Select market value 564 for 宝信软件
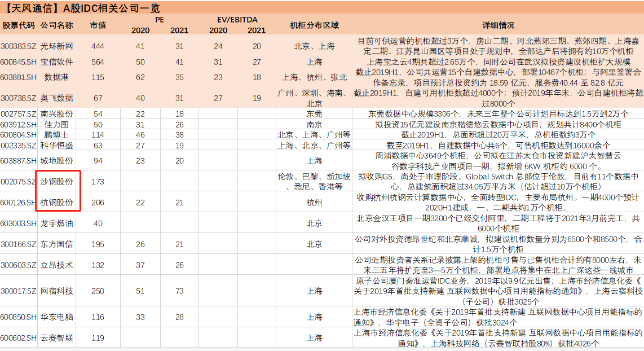 [98, 62]
